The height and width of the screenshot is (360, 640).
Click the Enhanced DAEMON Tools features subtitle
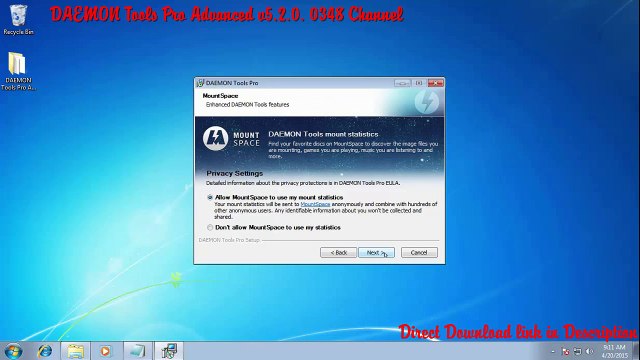pos(247,105)
